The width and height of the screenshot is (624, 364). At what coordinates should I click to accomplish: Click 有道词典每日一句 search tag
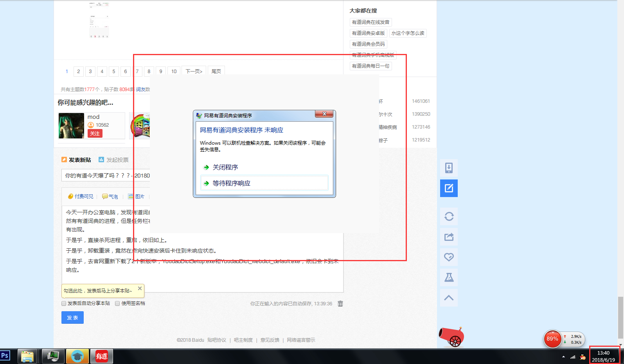371,66
